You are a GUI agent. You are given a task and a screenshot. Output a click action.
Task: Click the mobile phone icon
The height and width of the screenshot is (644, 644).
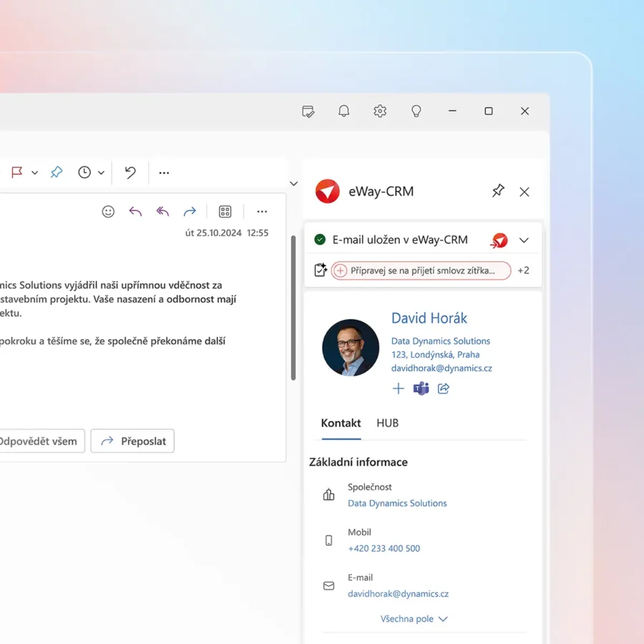[x=328, y=540]
